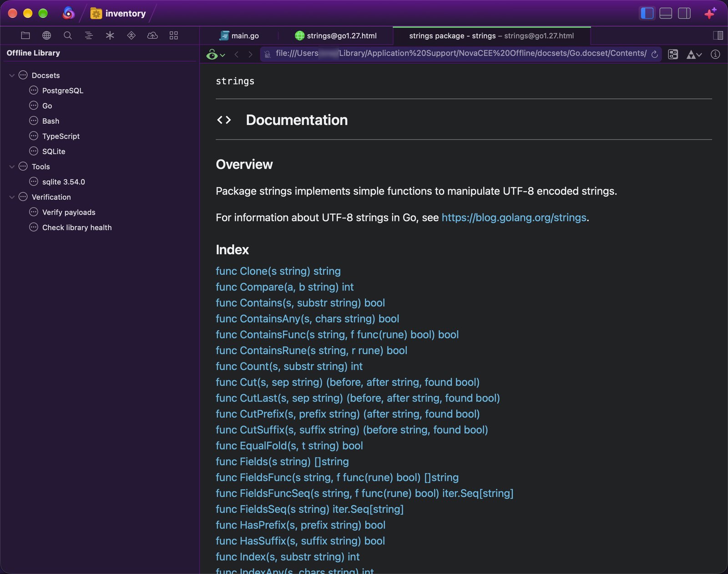
Task: Collapse the Docsets tree group
Action: [x=12, y=76]
